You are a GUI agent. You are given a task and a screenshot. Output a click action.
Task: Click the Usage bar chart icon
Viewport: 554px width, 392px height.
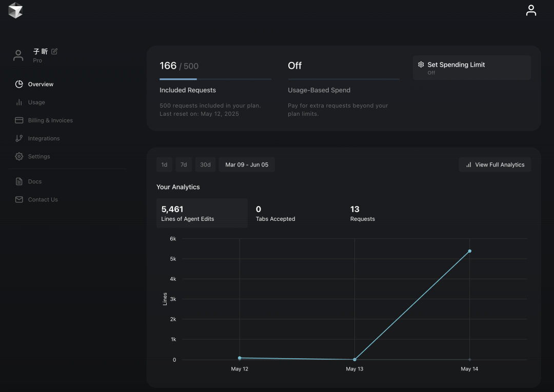(x=19, y=102)
